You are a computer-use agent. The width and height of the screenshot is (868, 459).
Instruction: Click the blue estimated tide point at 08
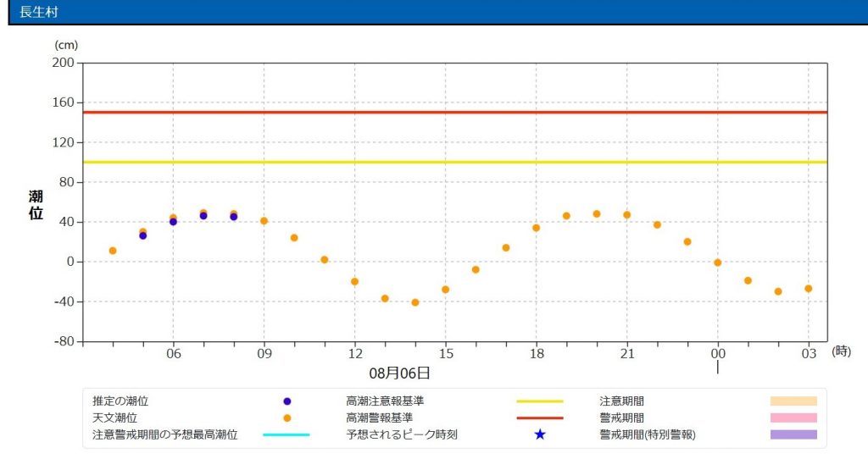pos(234,217)
